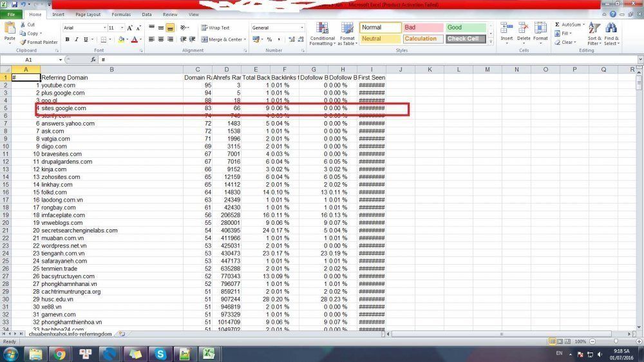This screenshot has width=644, height=362.
Task: Select the chuabenhxahoi.info-referringdom sheet tab
Action: click(x=70, y=334)
